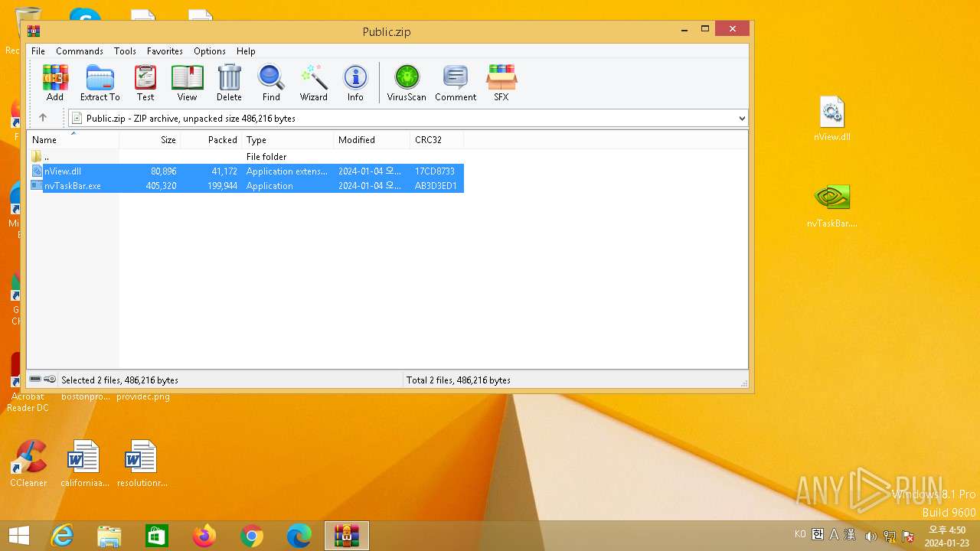Open Internet Explorer from taskbar
This screenshot has height=551, width=980.
[62, 536]
